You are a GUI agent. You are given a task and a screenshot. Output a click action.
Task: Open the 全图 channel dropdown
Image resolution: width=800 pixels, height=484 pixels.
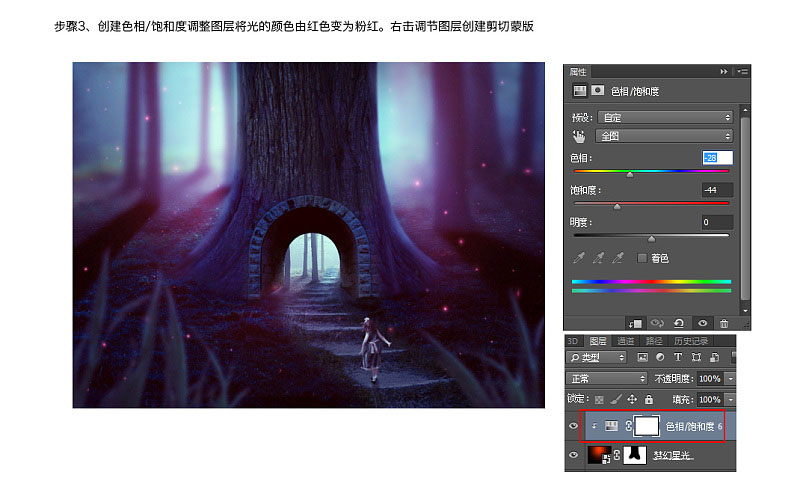(664, 136)
